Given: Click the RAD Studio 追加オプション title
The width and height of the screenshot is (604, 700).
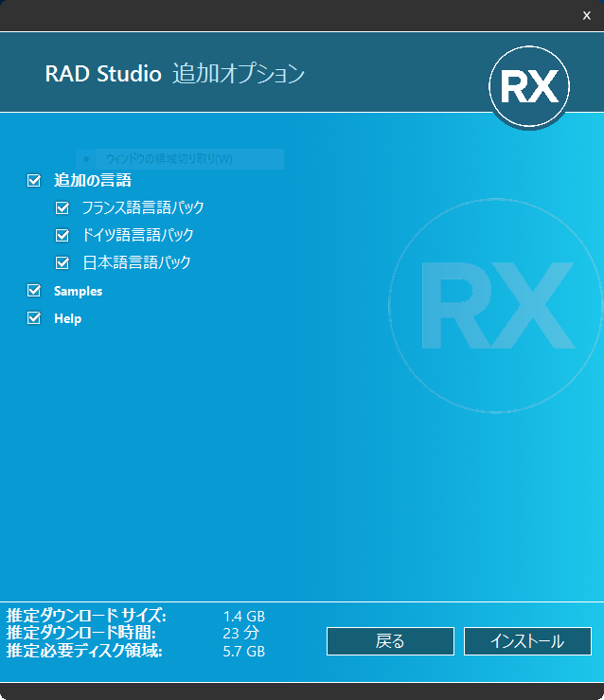Looking at the screenshot, I should [x=175, y=74].
